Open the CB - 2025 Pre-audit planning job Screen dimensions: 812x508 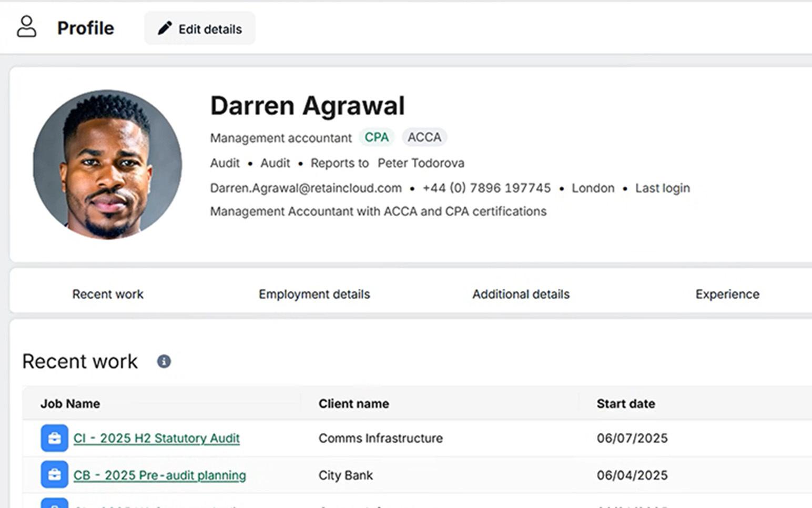[159, 474]
